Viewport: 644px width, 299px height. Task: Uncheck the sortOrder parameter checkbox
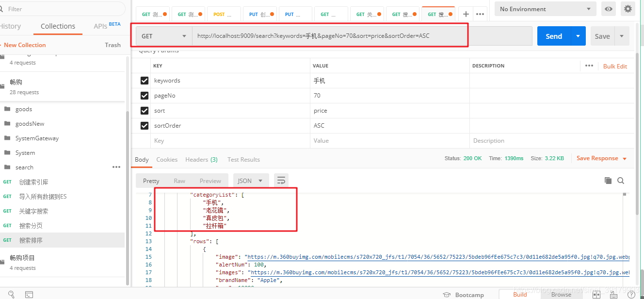pyautogui.click(x=144, y=126)
